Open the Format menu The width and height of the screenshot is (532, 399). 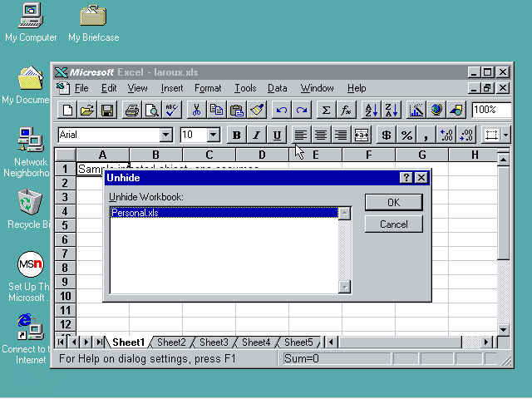208,88
